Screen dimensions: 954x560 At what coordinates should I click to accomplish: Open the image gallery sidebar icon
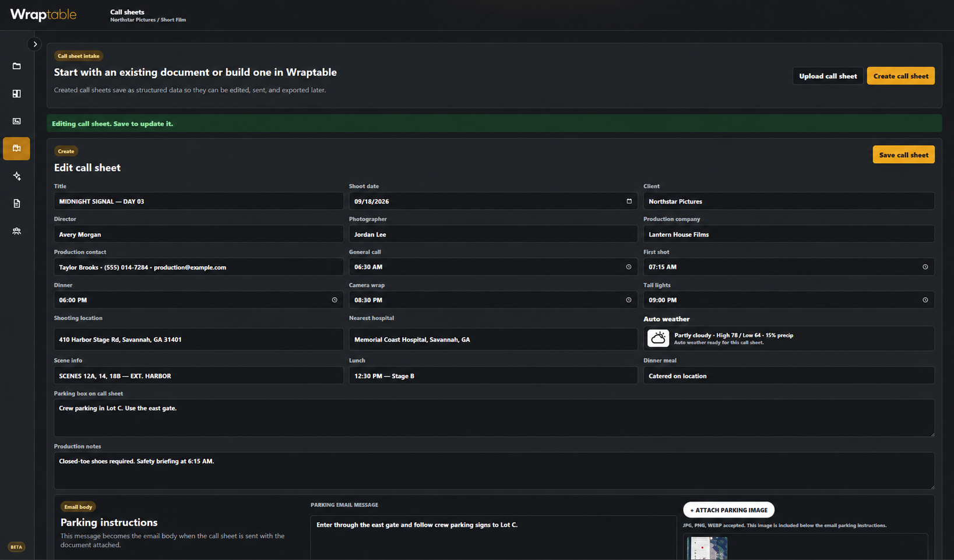16,121
